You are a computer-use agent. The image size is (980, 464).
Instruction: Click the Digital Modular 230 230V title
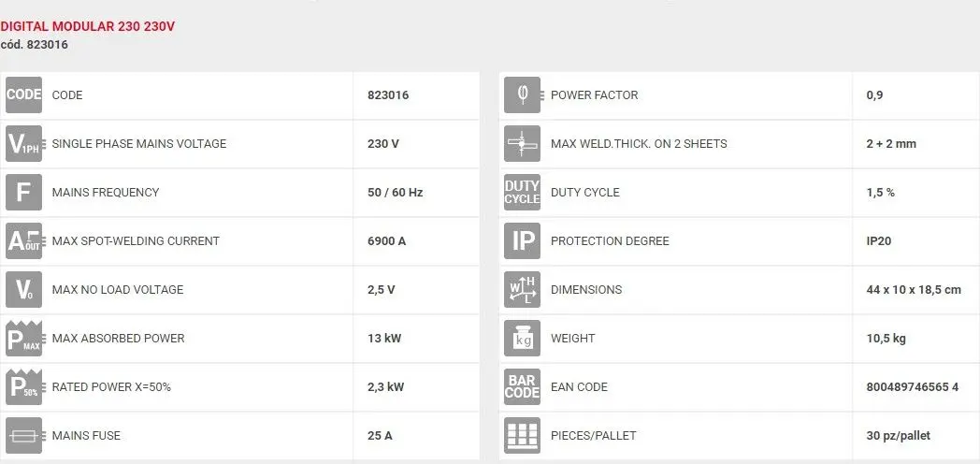pos(87,26)
